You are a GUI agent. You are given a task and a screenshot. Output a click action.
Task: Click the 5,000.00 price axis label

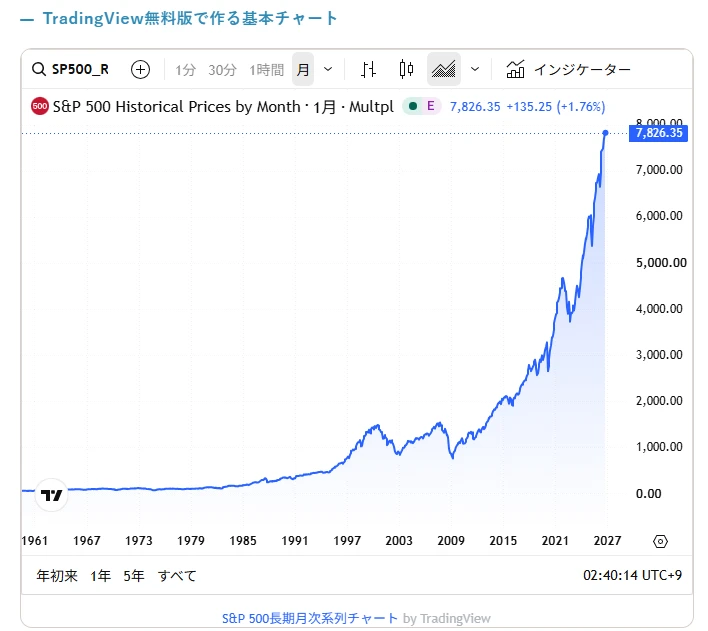pyautogui.click(x=661, y=263)
